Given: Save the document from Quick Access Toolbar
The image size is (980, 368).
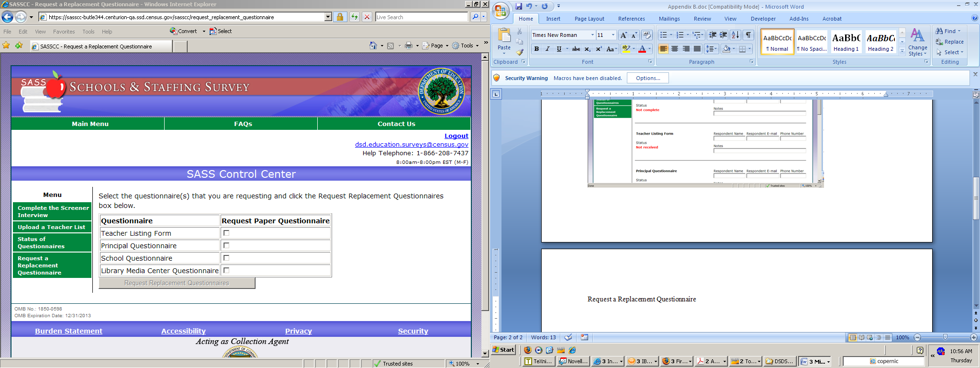Looking at the screenshot, I should click(x=519, y=6).
